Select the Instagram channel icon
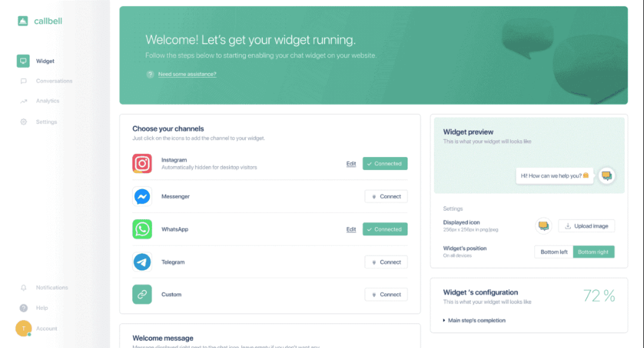This screenshot has height=348, width=644. (x=142, y=163)
